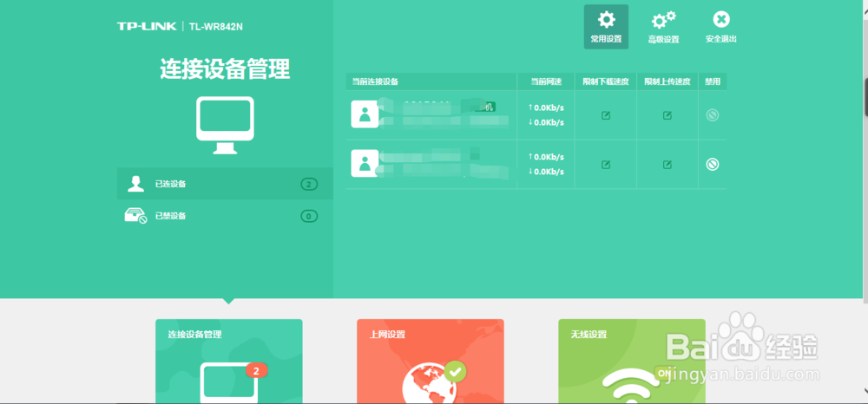
Task: Click second device download speed 0.0Kb/s
Action: tap(546, 172)
